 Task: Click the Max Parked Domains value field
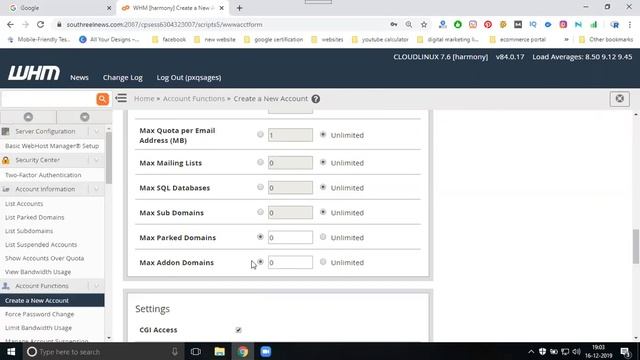click(290, 238)
